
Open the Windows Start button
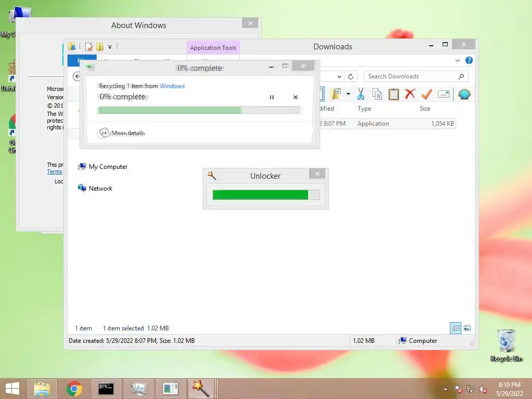[x=12, y=389]
